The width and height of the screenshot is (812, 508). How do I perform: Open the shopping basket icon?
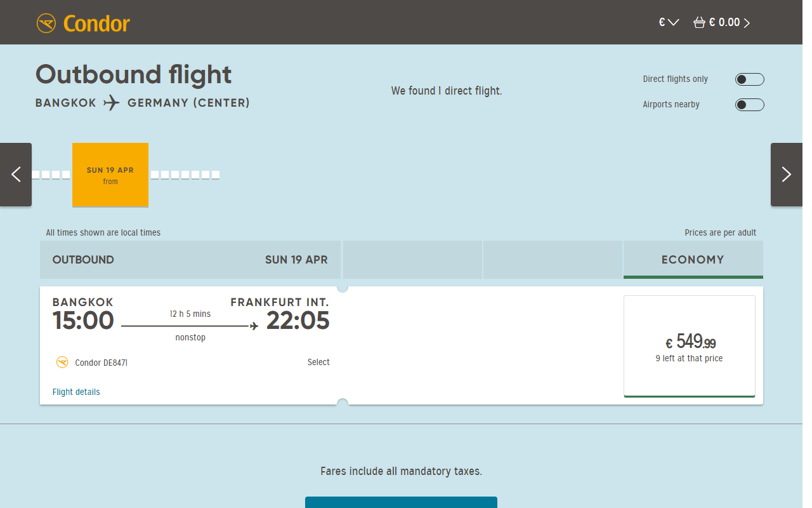pyautogui.click(x=699, y=23)
